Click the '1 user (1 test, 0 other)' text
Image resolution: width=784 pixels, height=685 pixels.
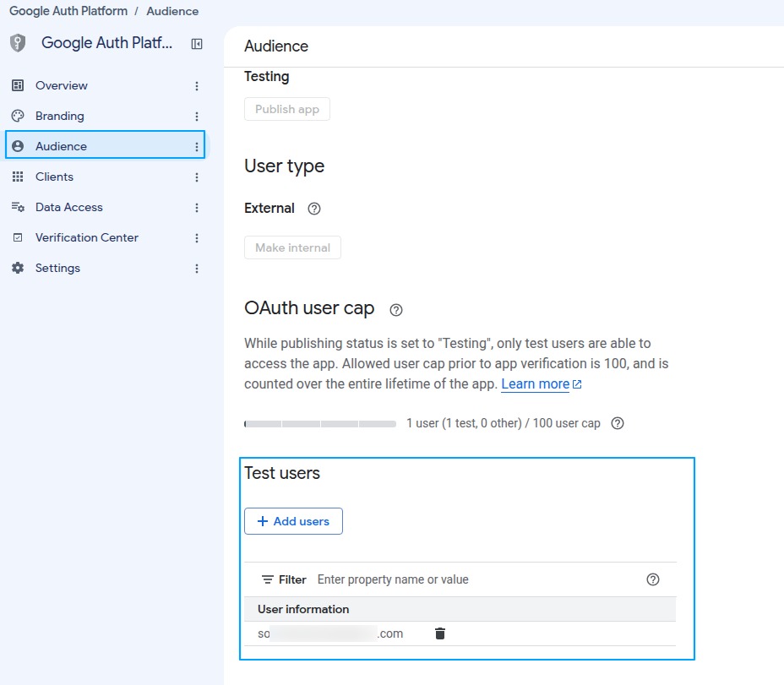pos(464,423)
